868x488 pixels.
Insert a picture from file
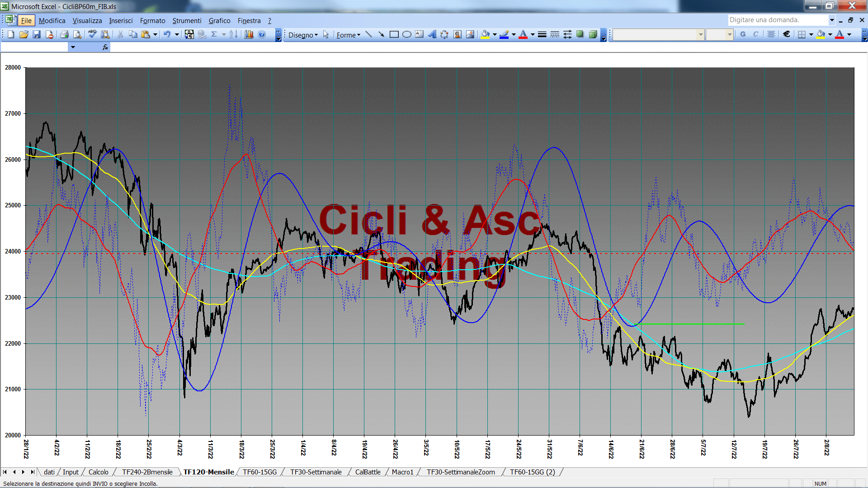point(470,34)
